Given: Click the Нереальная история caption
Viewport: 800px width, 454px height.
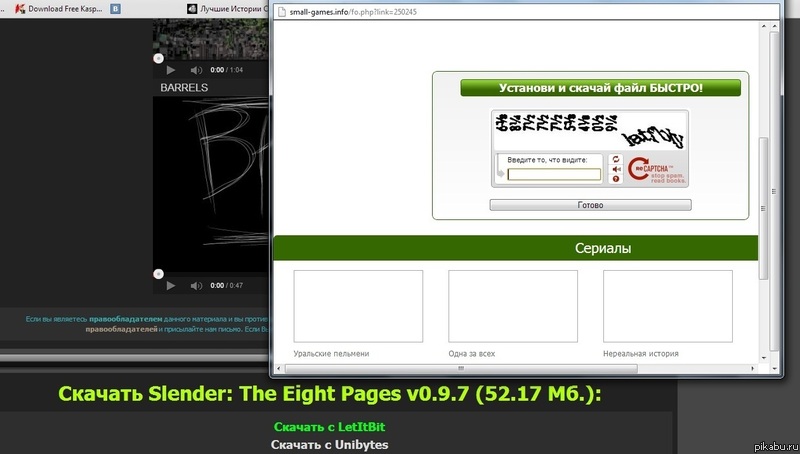Looking at the screenshot, I should click(641, 354).
